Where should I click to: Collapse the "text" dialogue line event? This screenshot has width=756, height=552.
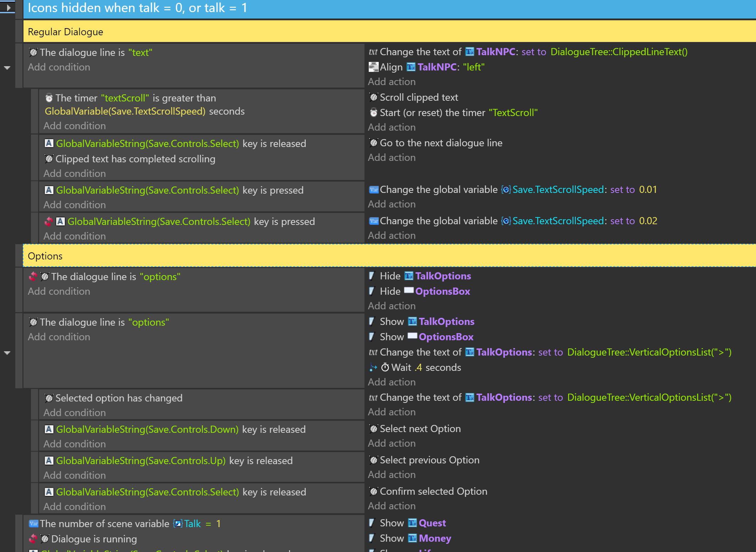7,68
